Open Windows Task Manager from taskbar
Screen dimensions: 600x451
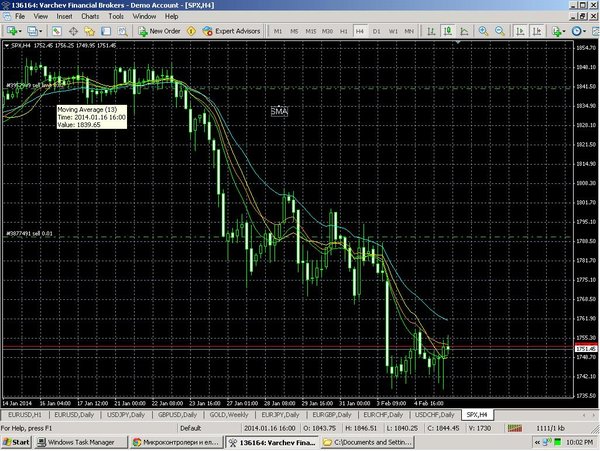tap(81, 442)
